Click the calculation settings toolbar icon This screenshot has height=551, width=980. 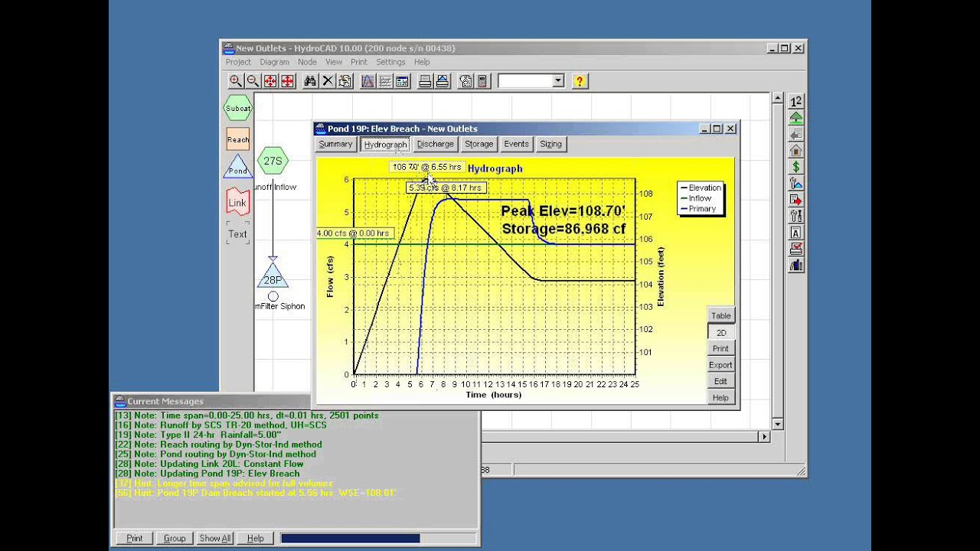coord(465,81)
